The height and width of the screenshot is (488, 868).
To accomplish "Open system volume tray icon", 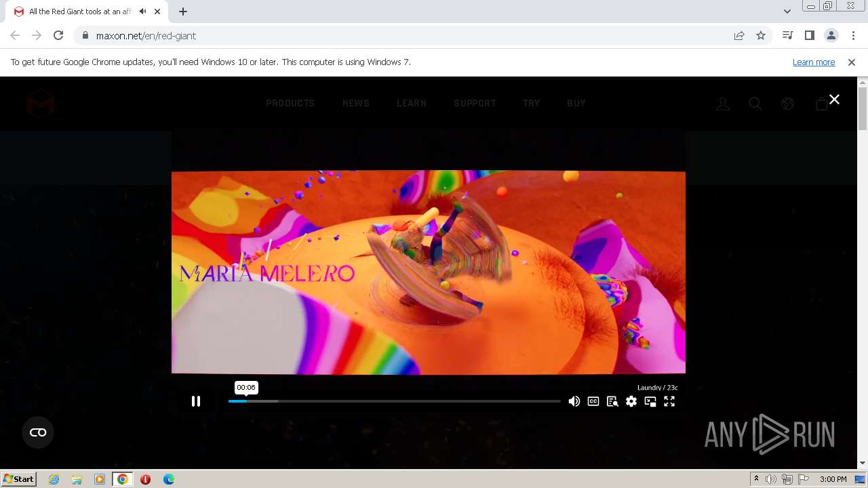I will click(771, 479).
